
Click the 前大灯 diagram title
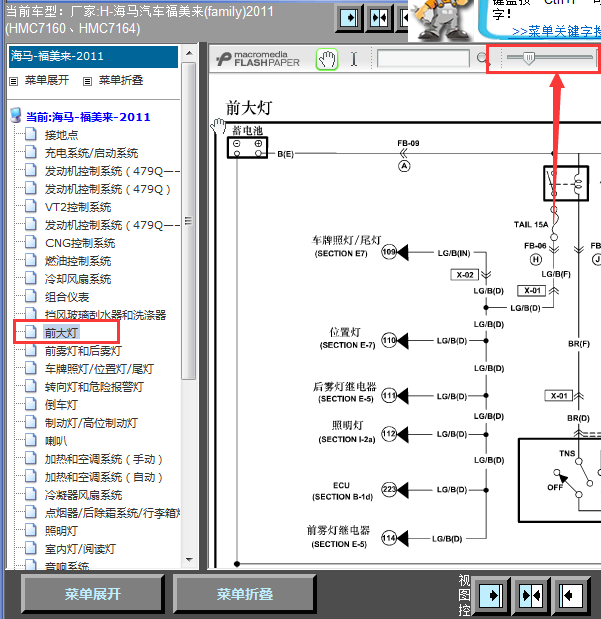point(248,108)
